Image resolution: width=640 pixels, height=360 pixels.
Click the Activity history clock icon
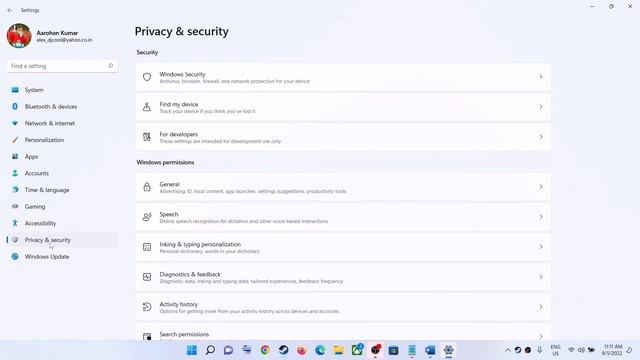(147, 307)
